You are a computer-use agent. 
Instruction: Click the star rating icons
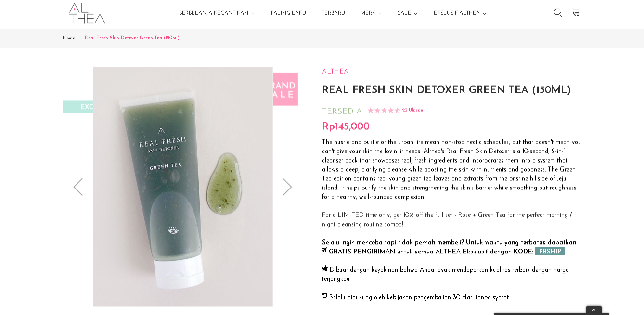[x=384, y=110]
